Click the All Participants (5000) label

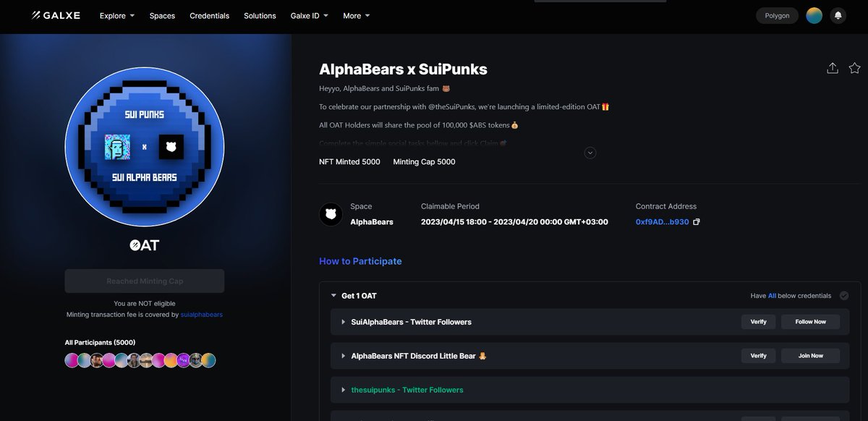(x=100, y=342)
